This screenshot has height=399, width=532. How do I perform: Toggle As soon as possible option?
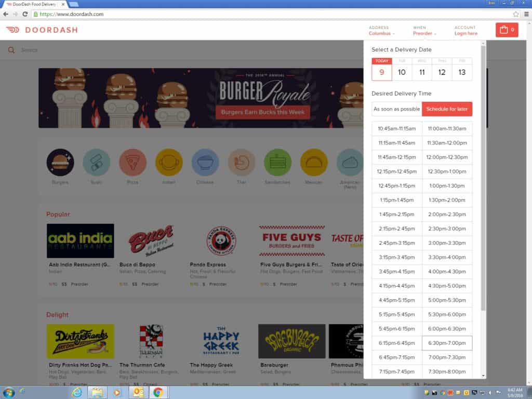(x=396, y=109)
